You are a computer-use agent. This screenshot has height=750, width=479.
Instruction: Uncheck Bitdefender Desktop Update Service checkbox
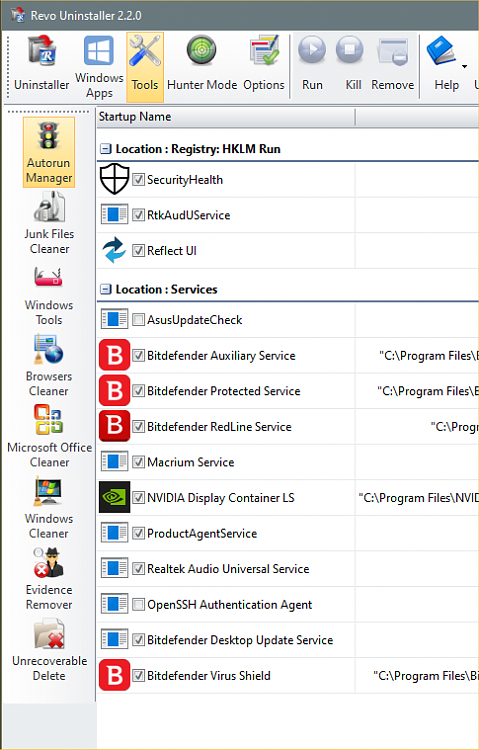tap(138, 640)
